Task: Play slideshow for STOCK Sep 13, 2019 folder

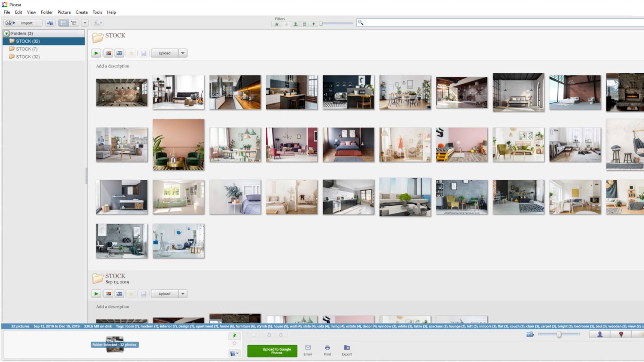Action: [96, 294]
